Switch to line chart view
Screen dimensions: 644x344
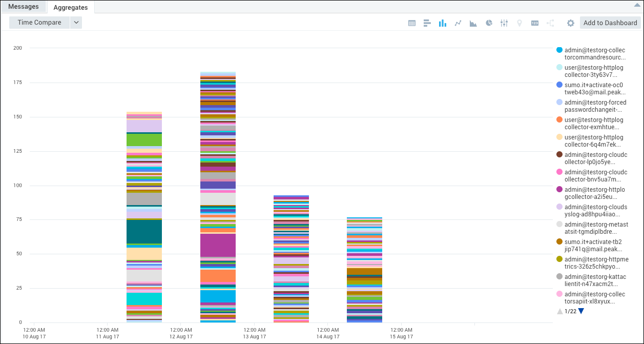(458, 23)
